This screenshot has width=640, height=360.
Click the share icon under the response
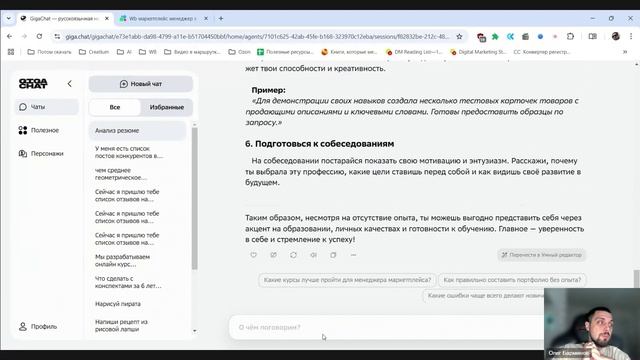coord(273,255)
